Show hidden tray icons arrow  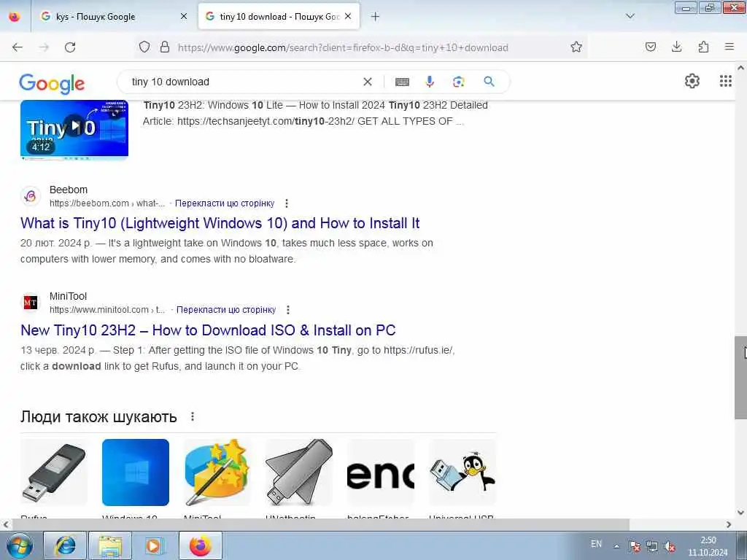click(616, 547)
